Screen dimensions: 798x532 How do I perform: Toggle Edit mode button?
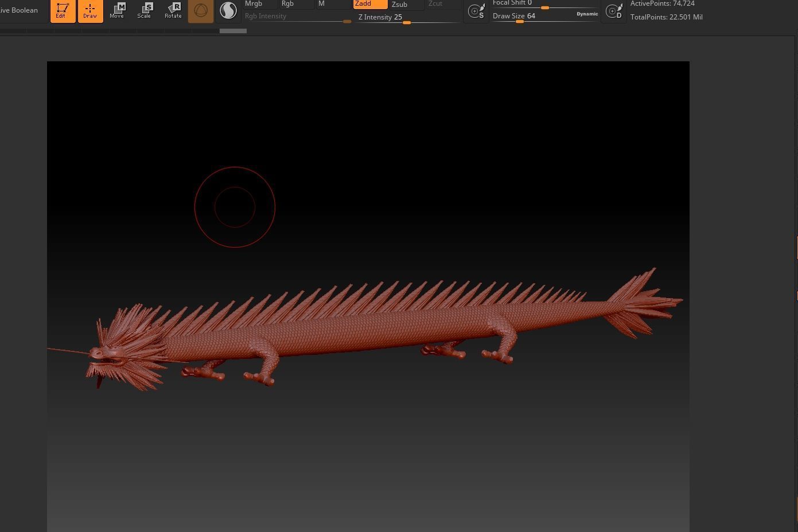[63, 10]
